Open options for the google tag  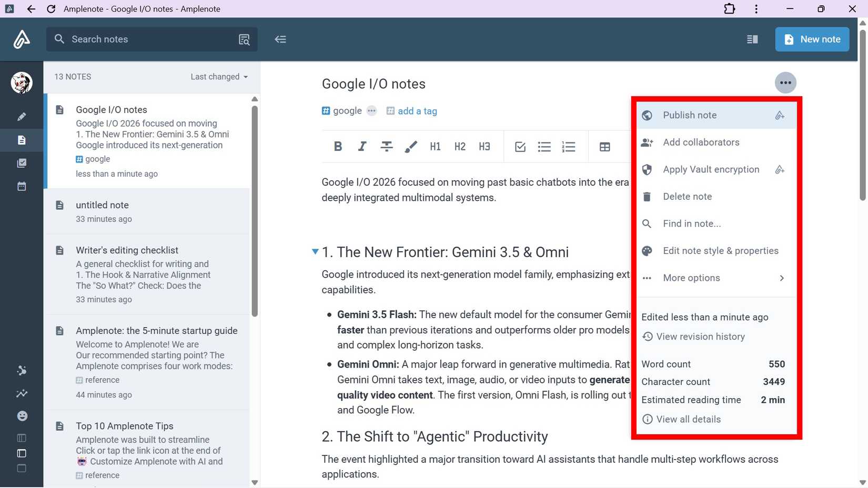(x=372, y=111)
